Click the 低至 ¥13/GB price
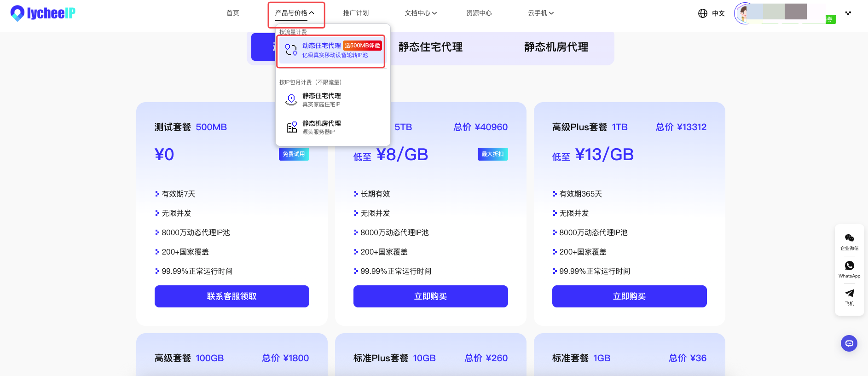Viewport: 868px width, 376px height. [x=593, y=155]
